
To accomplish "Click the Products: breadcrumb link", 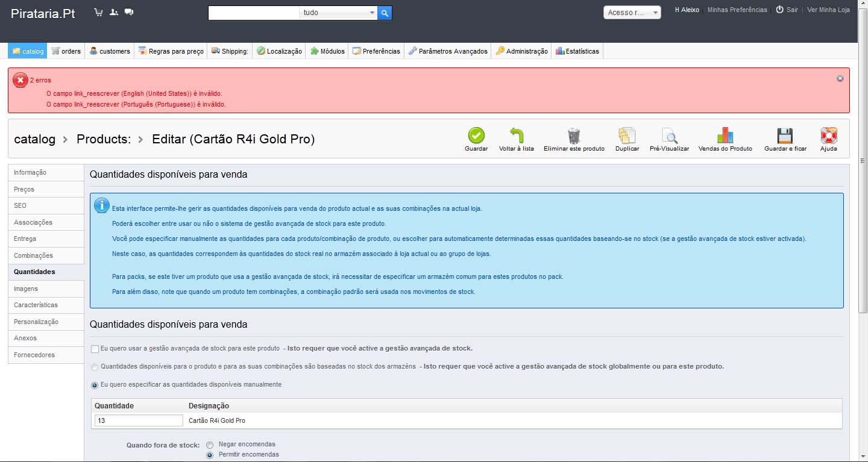I will (104, 139).
